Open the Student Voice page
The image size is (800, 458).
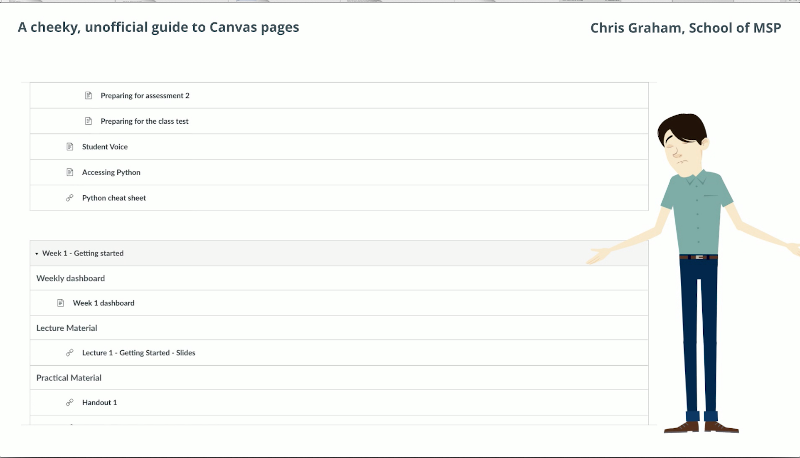point(105,147)
